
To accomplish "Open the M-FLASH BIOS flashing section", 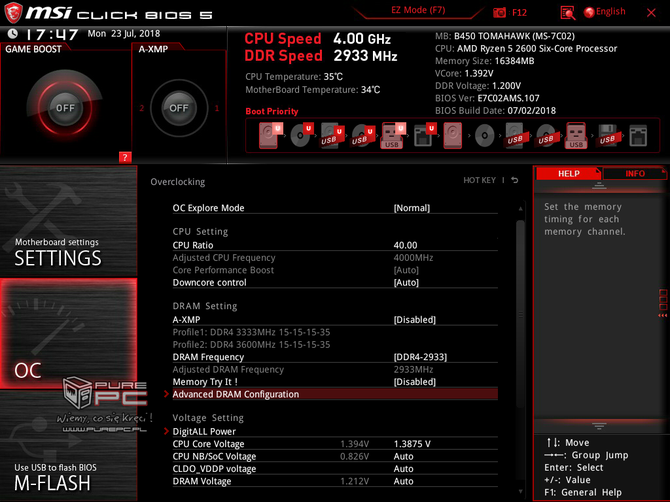I will (x=68, y=446).
